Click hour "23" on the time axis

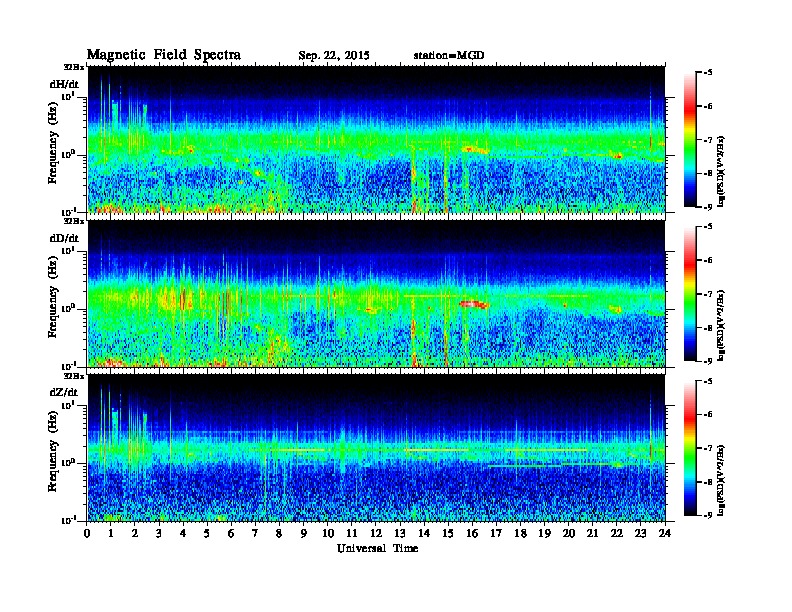click(640, 533)
